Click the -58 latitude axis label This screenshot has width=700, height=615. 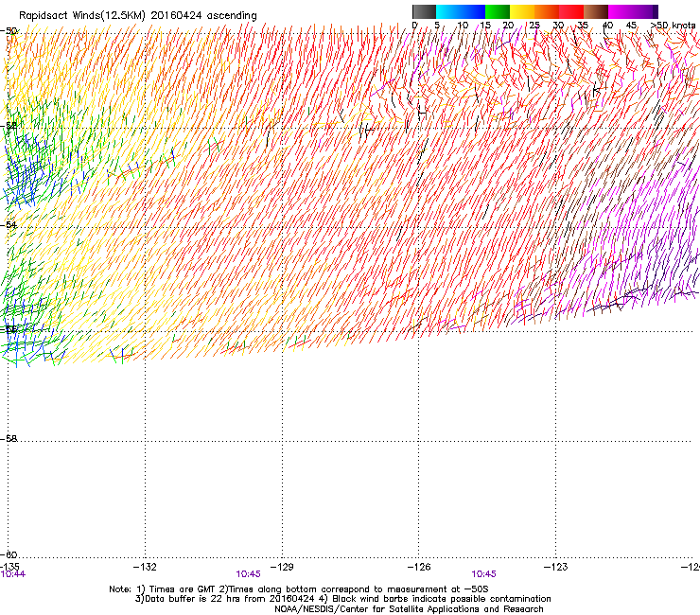[9, 439]
